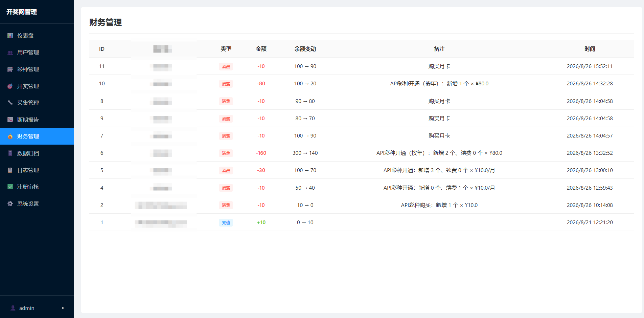The image size is (644, 318).
Task: Click the 开奖网管理 site title
Action: coord(22,12)
